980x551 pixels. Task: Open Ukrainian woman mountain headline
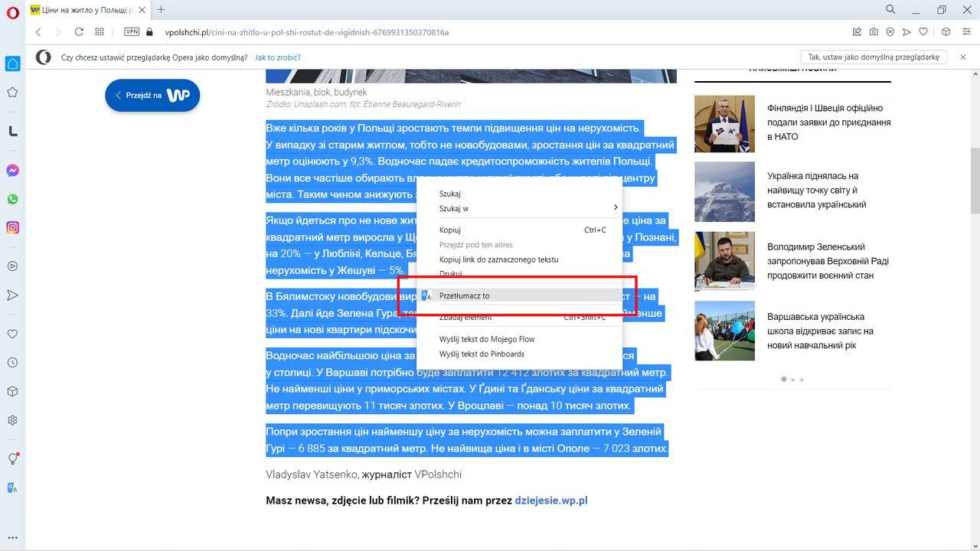click(x=817, y=190)
